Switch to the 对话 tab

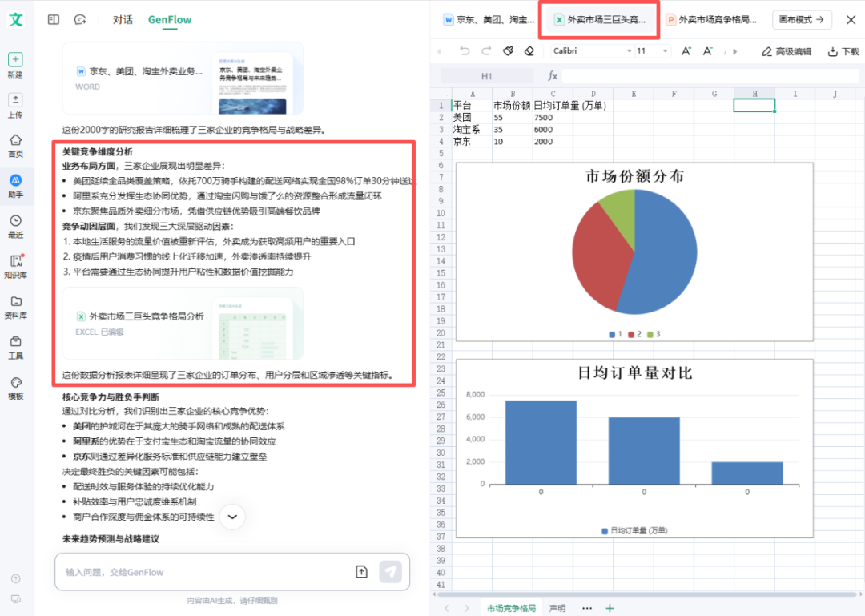[123, 20]
